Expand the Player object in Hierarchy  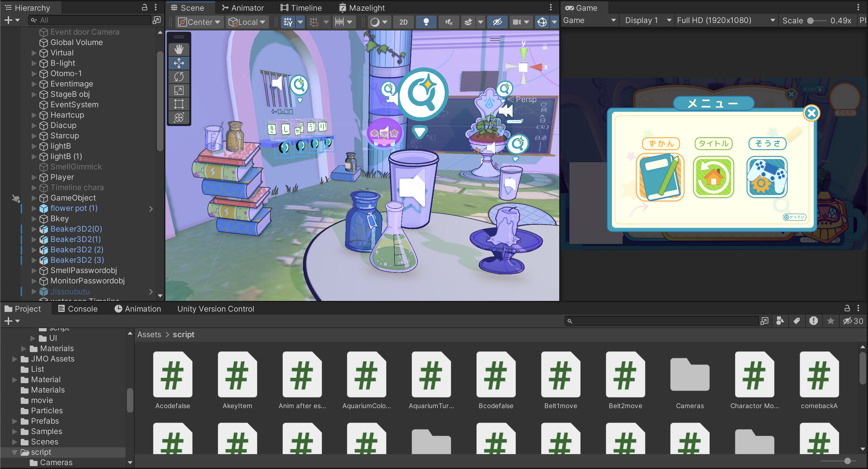pos(34,177)
